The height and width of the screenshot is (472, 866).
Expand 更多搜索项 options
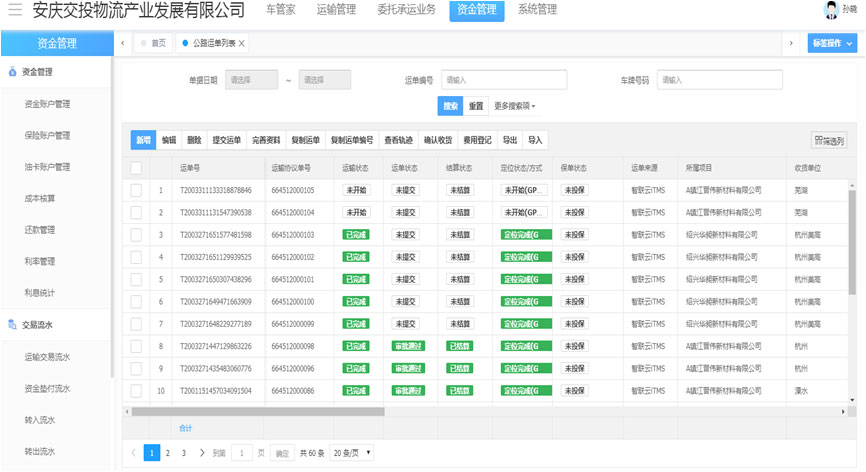coord(515,106)
